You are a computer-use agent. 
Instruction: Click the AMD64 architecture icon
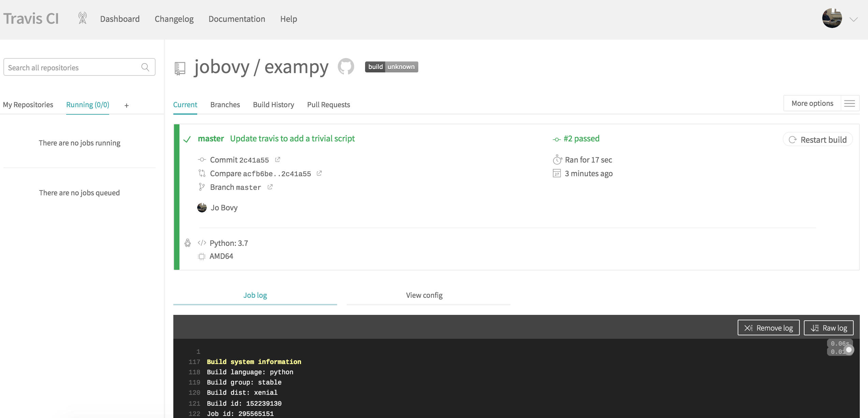pos(201,256)
